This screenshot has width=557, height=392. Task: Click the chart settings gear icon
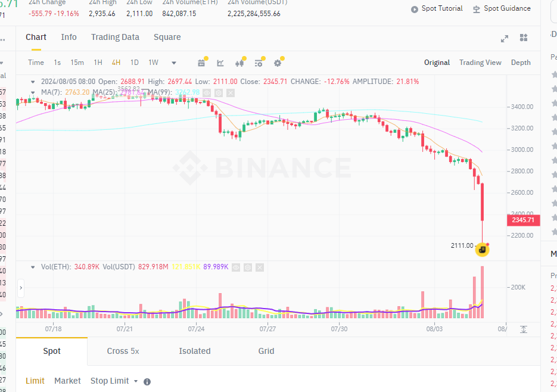[x=277, y=63]
